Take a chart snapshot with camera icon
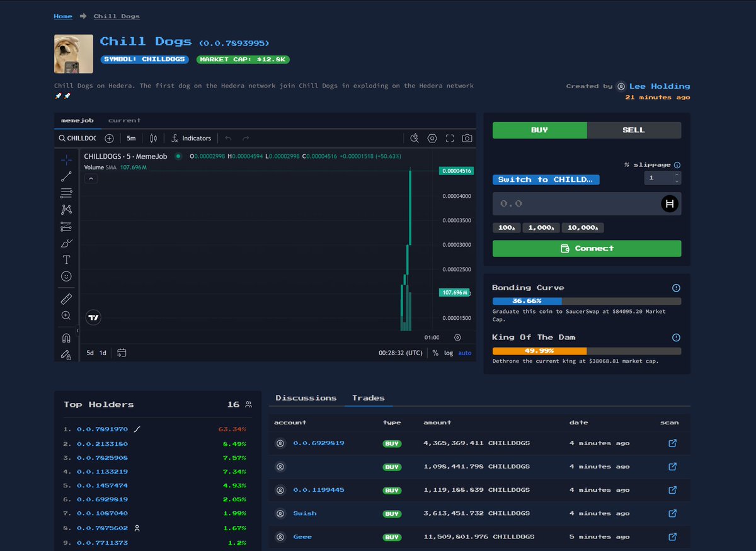The image size is (756, 551). [x=467, y=138]
